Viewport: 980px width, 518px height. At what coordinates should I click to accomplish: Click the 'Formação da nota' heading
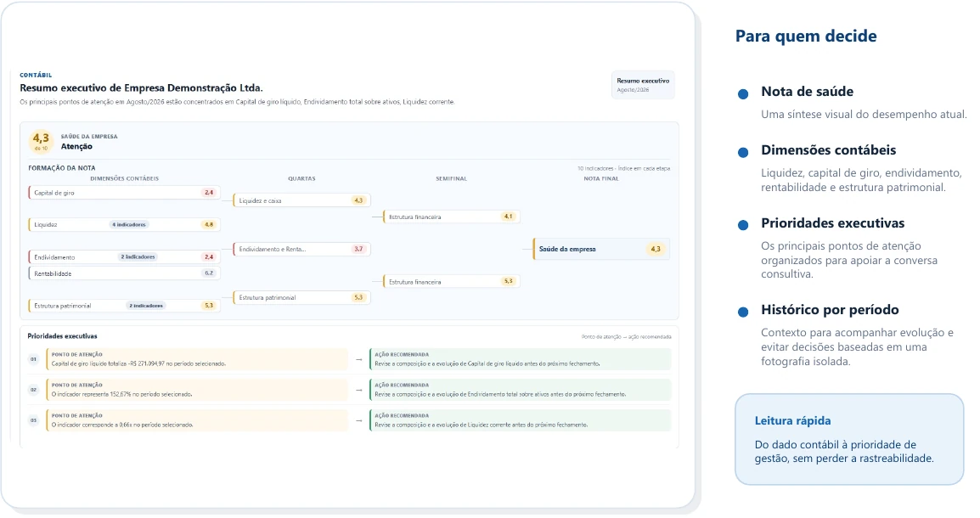(x=61, y=168)
